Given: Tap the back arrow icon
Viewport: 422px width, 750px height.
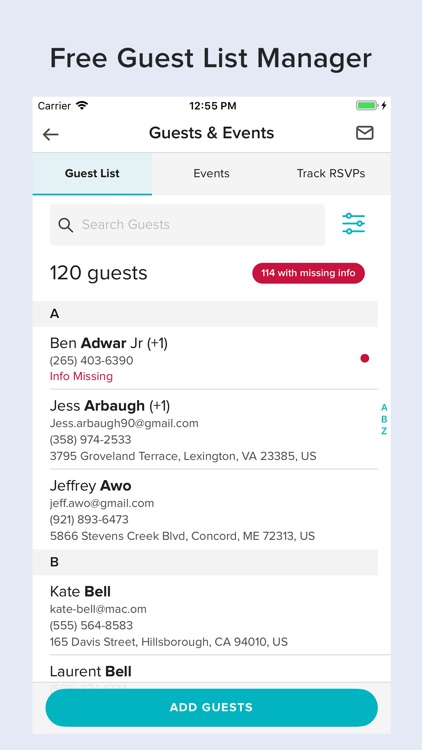Looking at the screenshot, I should pos(50,134).
